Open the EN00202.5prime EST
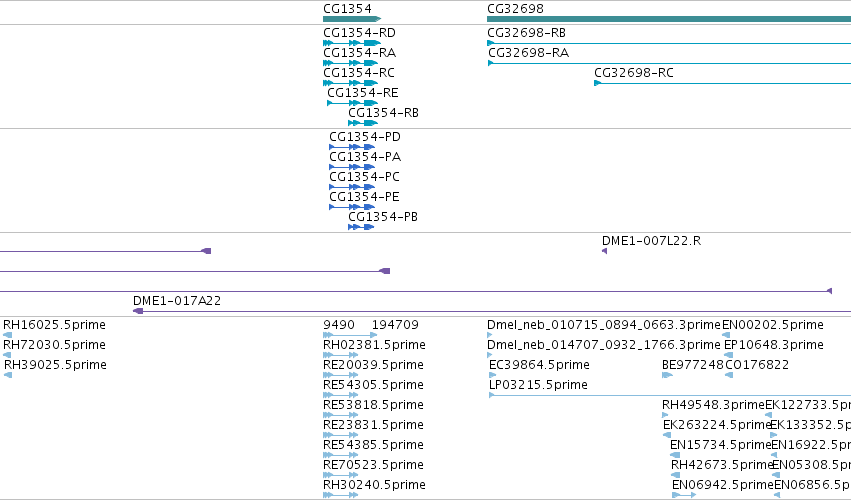851x500 pixels. (x=726, y=335)
